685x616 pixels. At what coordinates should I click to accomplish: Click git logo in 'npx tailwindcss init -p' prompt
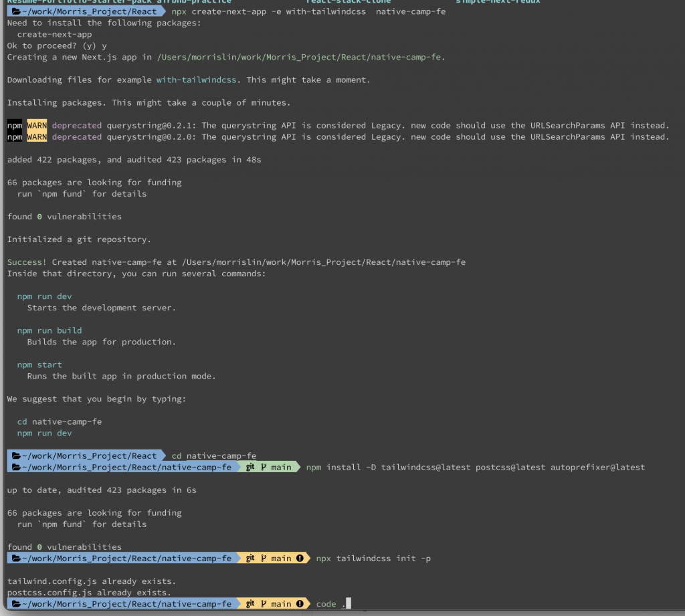(250, 558)
